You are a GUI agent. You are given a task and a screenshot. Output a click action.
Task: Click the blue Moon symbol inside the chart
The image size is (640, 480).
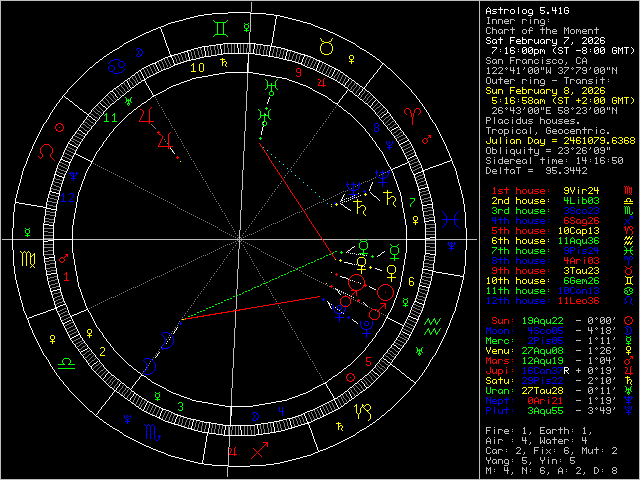(x=169, y=338)
